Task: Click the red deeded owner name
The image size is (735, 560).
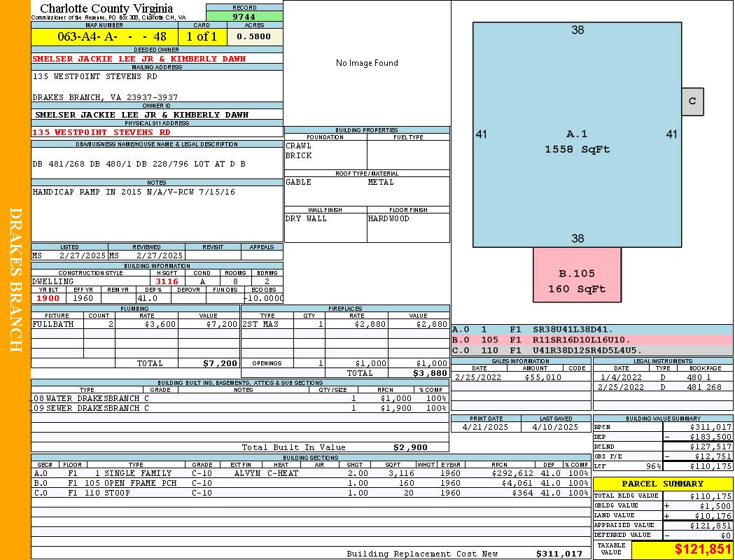Action: pos(139,59)
